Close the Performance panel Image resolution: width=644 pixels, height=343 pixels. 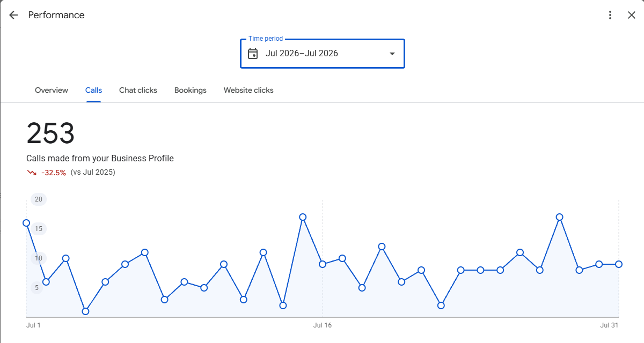coord(632,15)
